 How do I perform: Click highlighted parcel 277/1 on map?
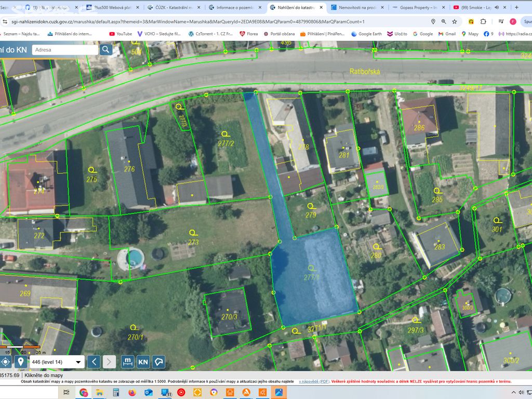(x=312, y=278)
